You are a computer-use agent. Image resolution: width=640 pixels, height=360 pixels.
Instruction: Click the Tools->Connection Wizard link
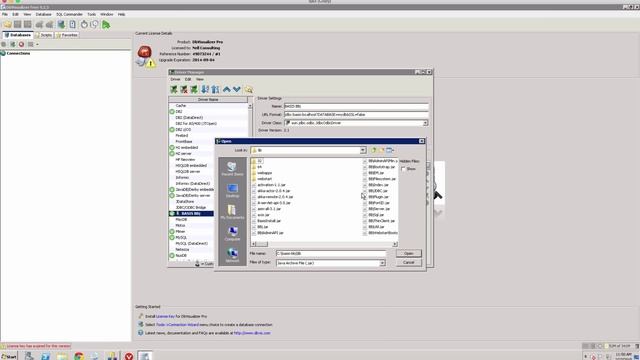pyautogui.click(x=177, y=324)
